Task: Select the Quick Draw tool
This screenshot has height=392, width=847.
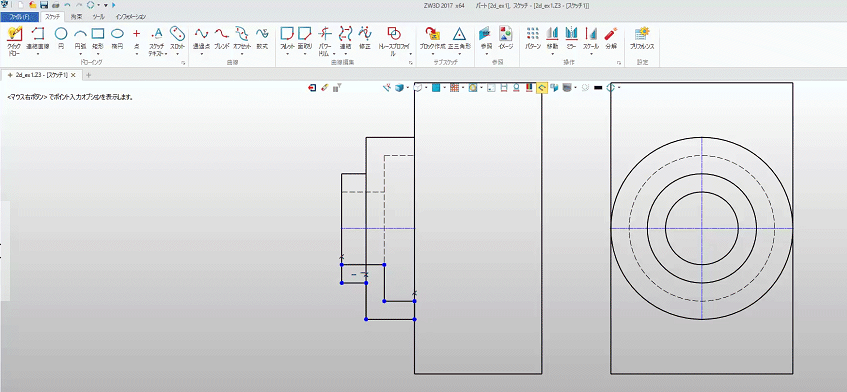Action: point(14,39)
